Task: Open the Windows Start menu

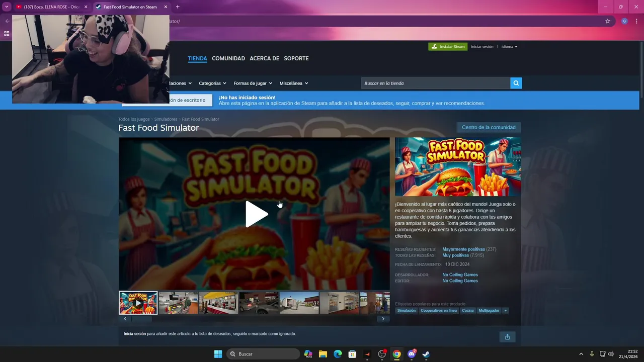Action: pyautogui.click(x=218, y=354)
